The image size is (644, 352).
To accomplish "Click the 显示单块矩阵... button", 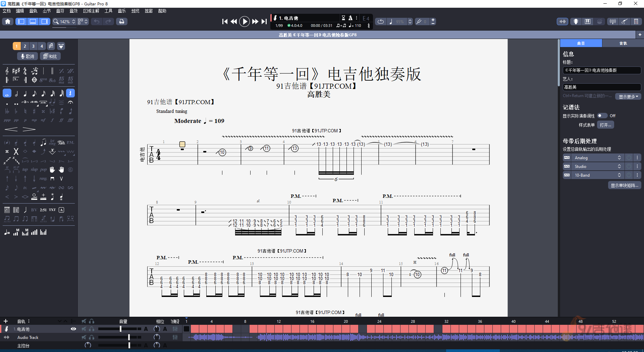I will pyautogui.click(x=625, y=185).
